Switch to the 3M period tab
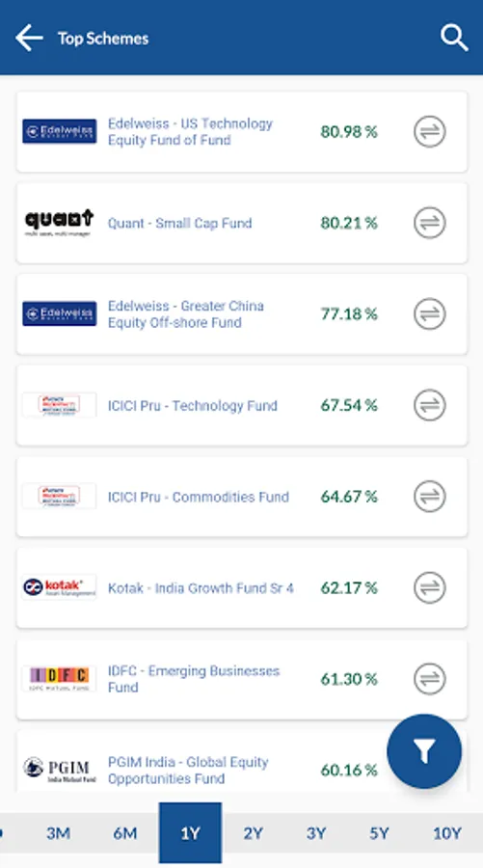This screenshot has width=483, height=868. coord(58,833)
